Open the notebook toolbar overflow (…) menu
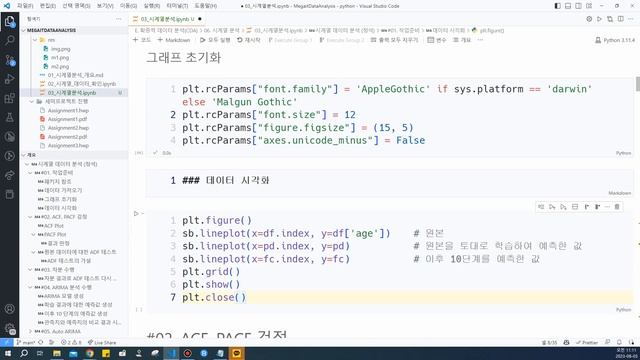 point(480,40)
